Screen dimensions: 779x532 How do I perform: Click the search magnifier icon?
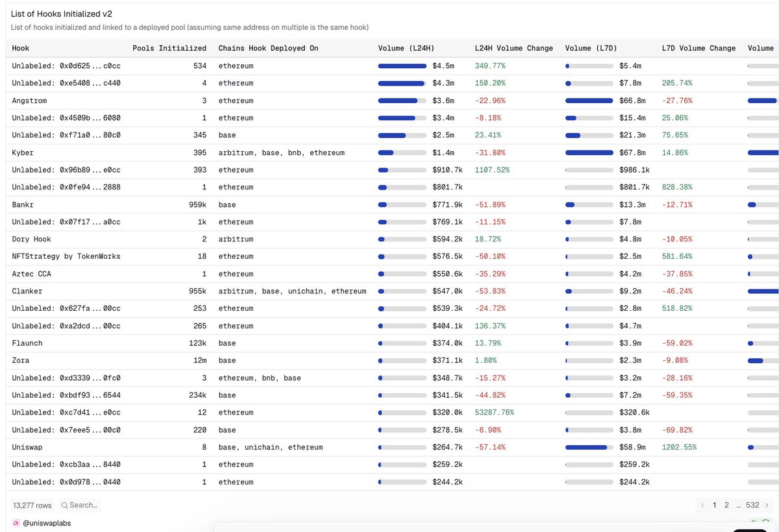coord(64,505)
